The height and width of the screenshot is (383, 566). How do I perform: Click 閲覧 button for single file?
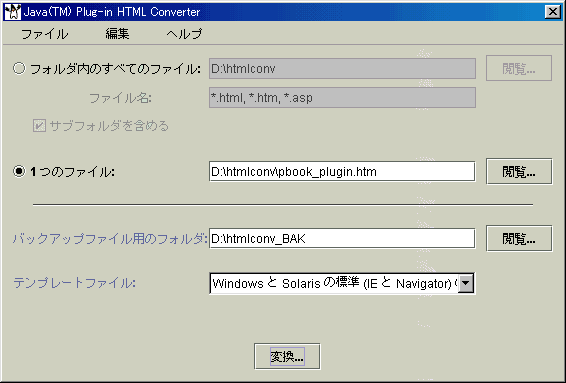tap(519, 171)
